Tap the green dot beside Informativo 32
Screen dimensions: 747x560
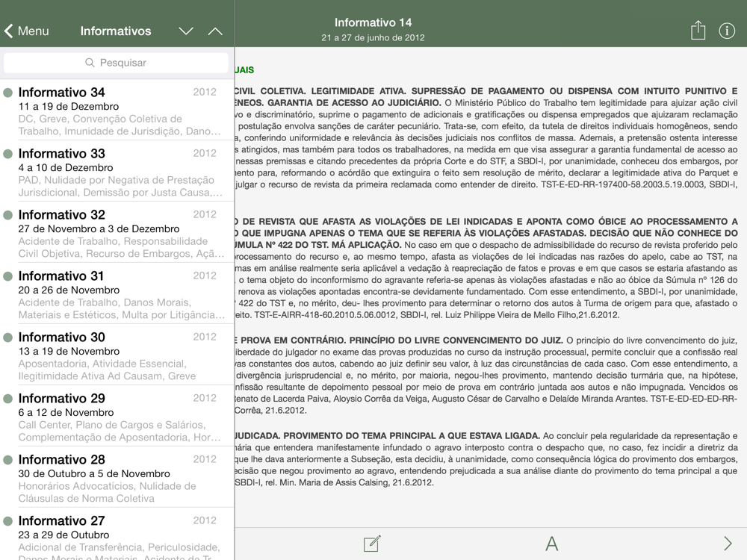7,215
